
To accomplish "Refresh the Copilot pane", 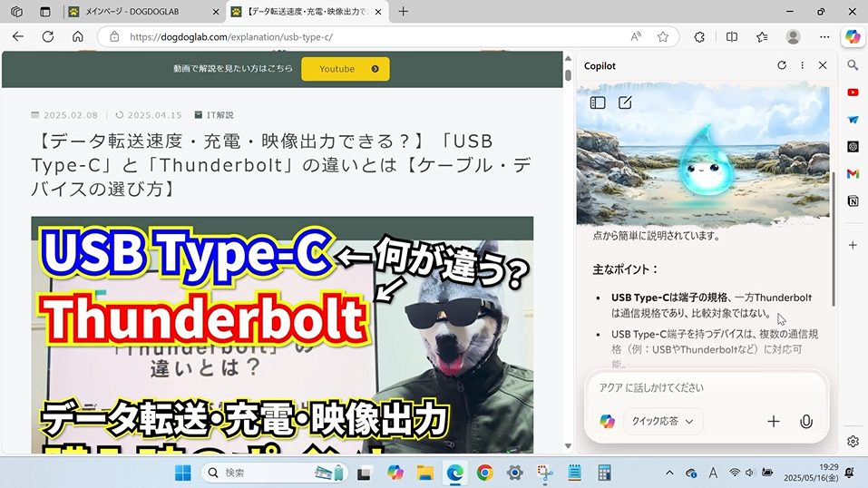I will pyautogui.click(x=782, y=65).
